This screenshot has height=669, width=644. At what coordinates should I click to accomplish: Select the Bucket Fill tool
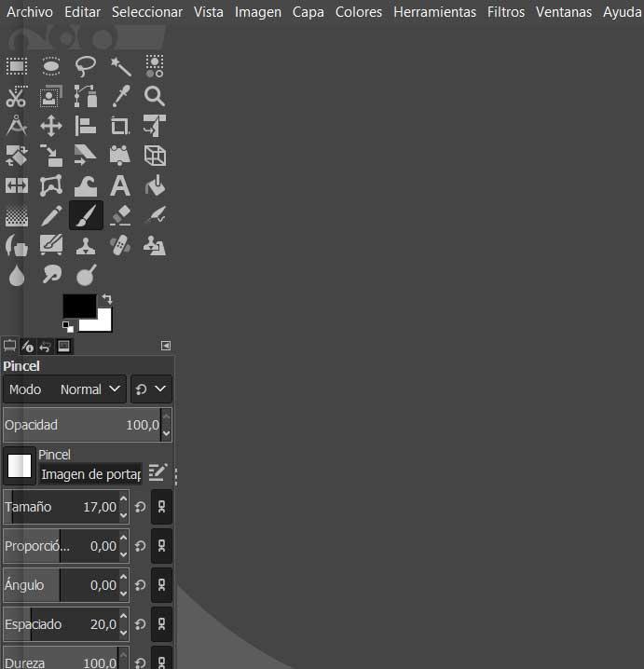pyautogui.click(x=155, y=186)
